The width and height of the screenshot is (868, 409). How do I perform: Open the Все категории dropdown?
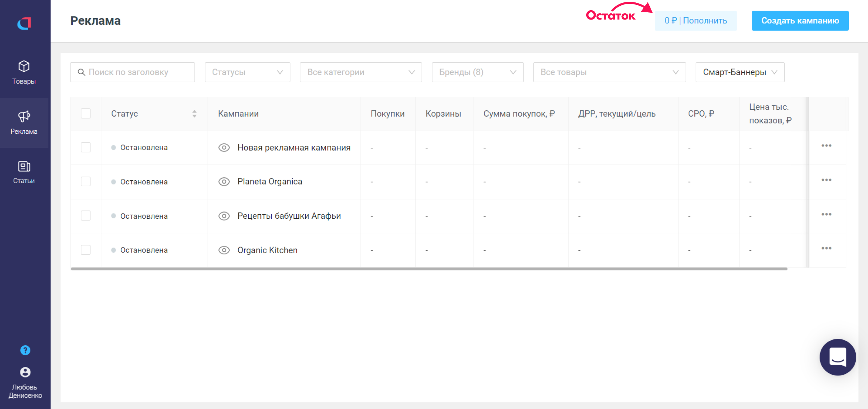tap(361, 72)
